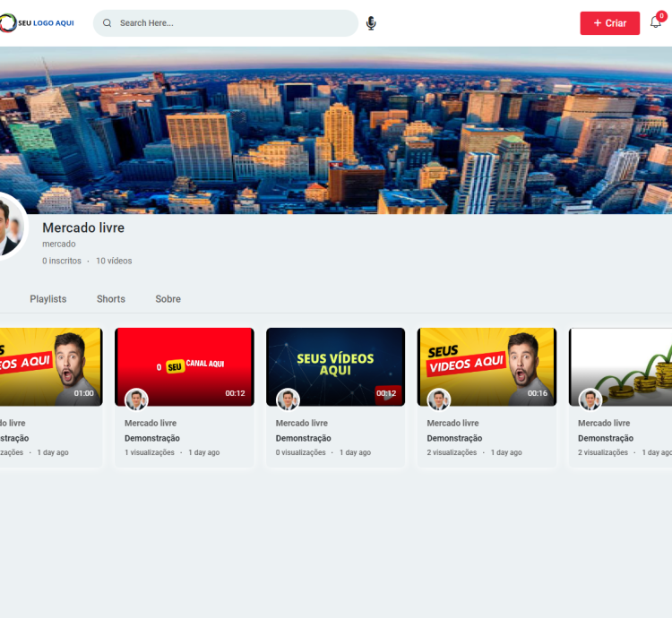Switch to the Playlists tab
The width and height of the screenshot is (672, 618).
[x=47, y=299]
